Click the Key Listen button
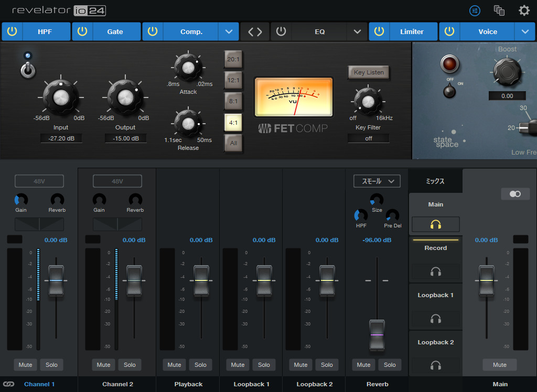The height and width of the screenshot is (392, 537). [x=369, y=72]
